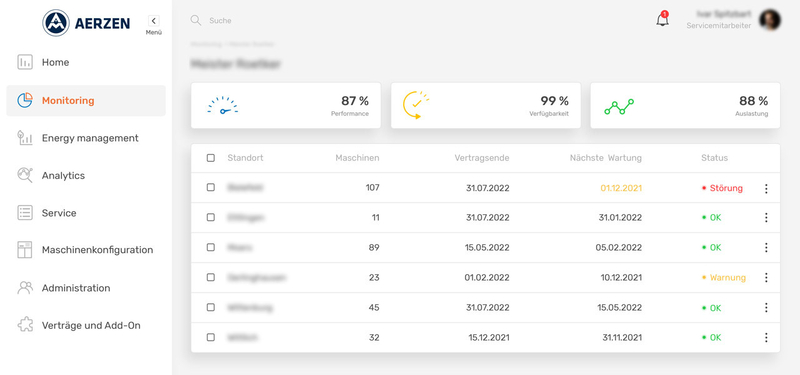Viewport: 800px width, 375px height.
Task: Click the overdue date 01.12.2021
Action: click(x=621, y=188)
